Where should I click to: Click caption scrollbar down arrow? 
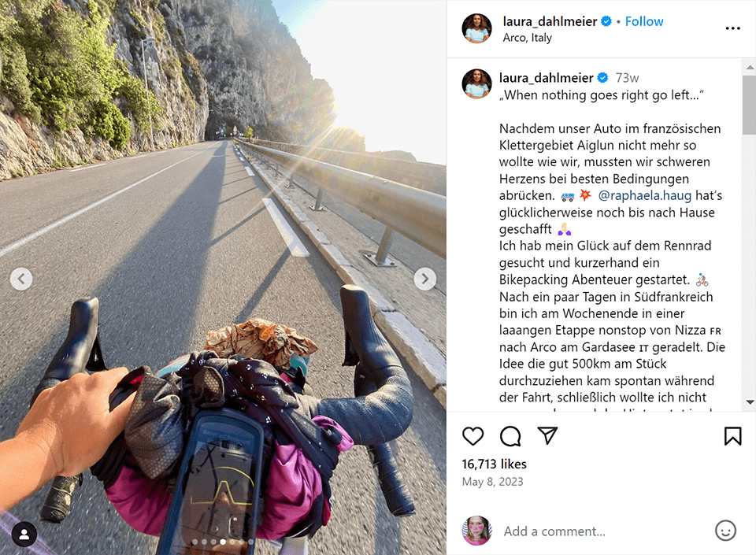750,401
